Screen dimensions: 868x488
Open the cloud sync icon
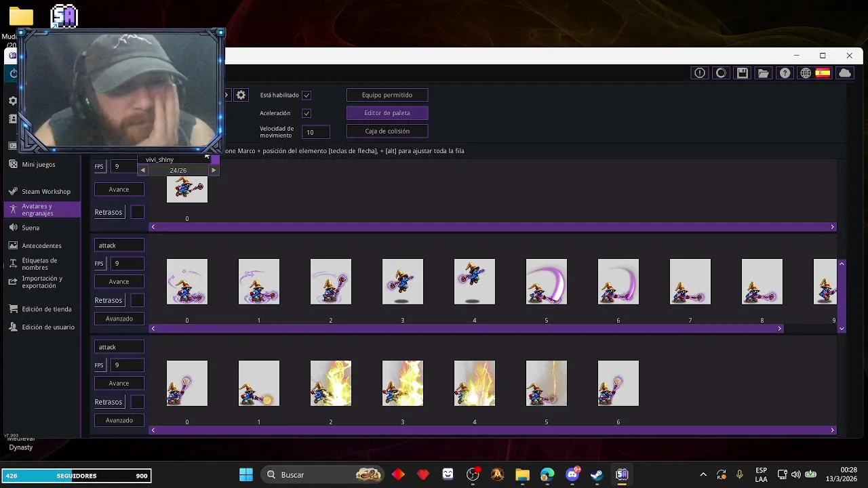tap(845, 73)
